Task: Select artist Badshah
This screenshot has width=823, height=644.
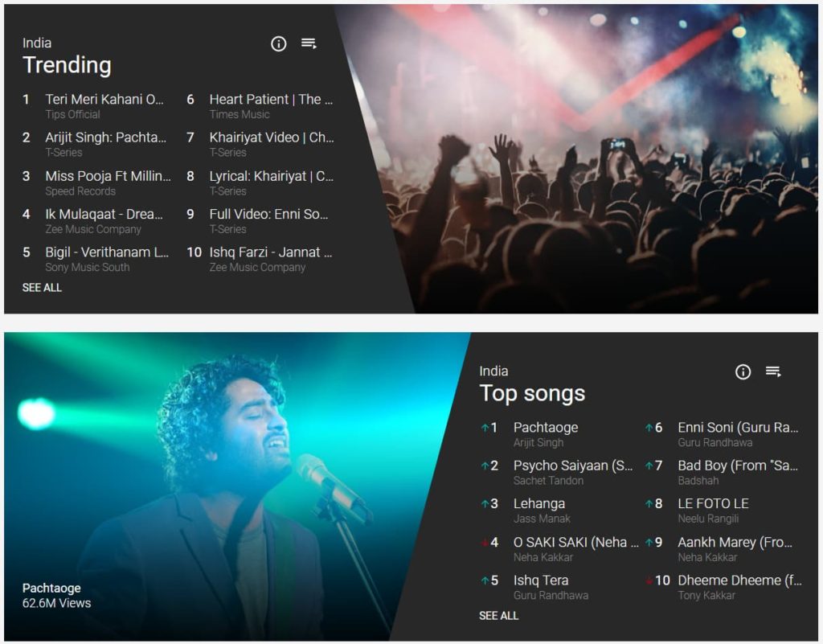Action: point(698,480)
